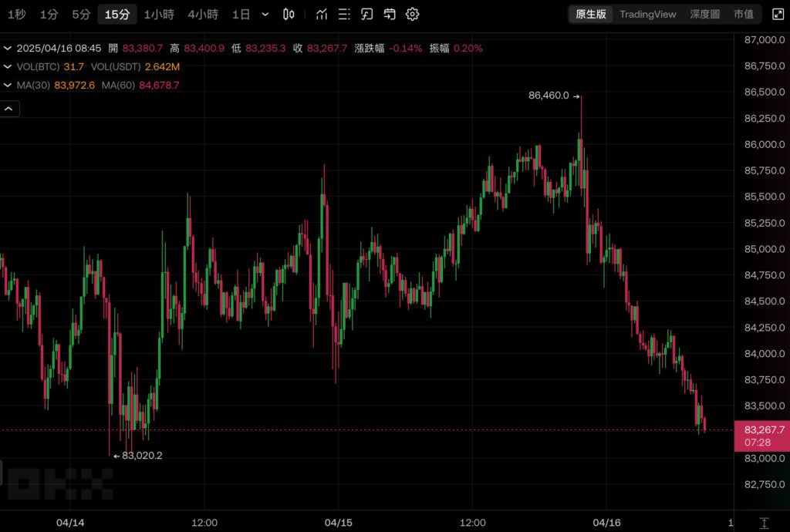Select the 市值 market cap tab
This screenshot has height=532, width=790.
click(x=744, y=14)
